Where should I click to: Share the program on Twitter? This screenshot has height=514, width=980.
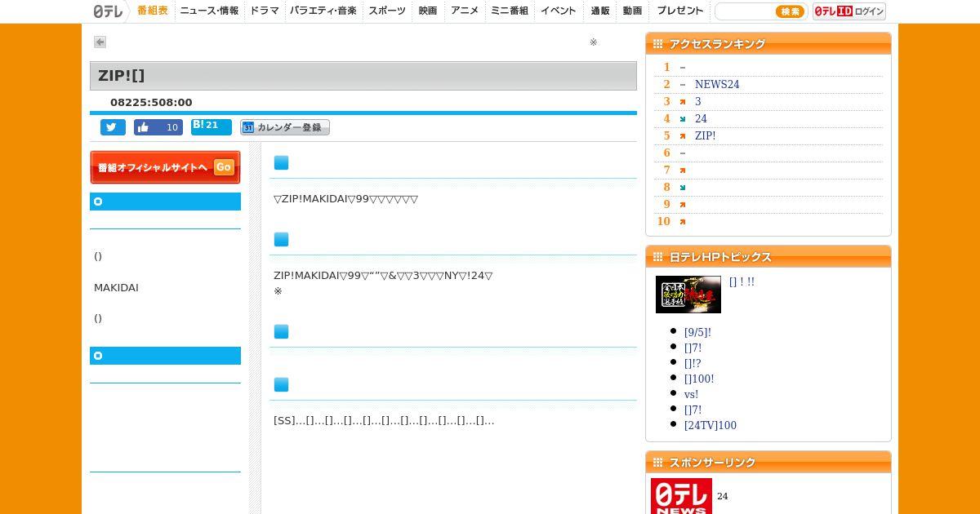(x=113, y=127)
